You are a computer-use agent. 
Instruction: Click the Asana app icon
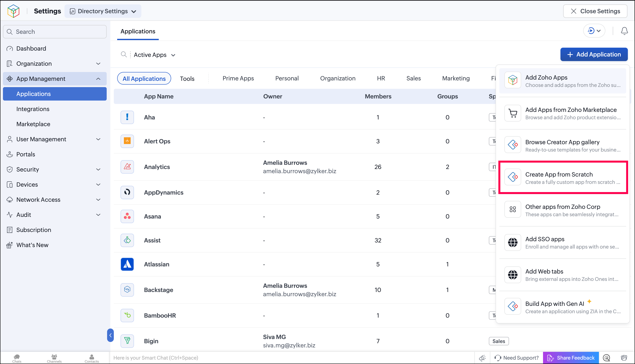pos(127,216)
